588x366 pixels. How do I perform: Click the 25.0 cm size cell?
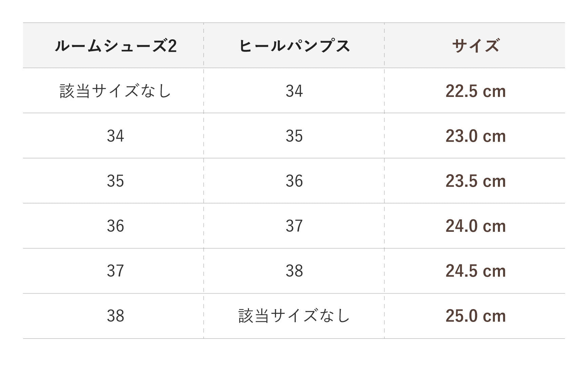point(476,316)
